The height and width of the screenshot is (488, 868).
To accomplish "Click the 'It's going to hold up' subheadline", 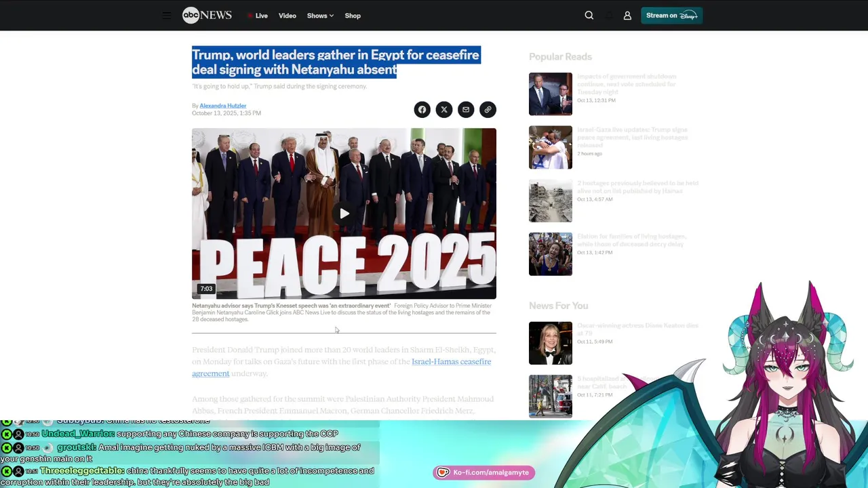I will coord(279,86).
